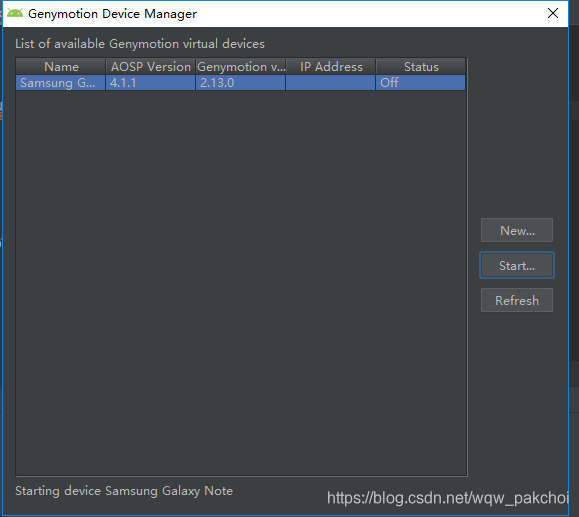Screen dimensions: 579x517
Task: Close the Genymotion Device Manager dialog
Action: tap(553, 13)
